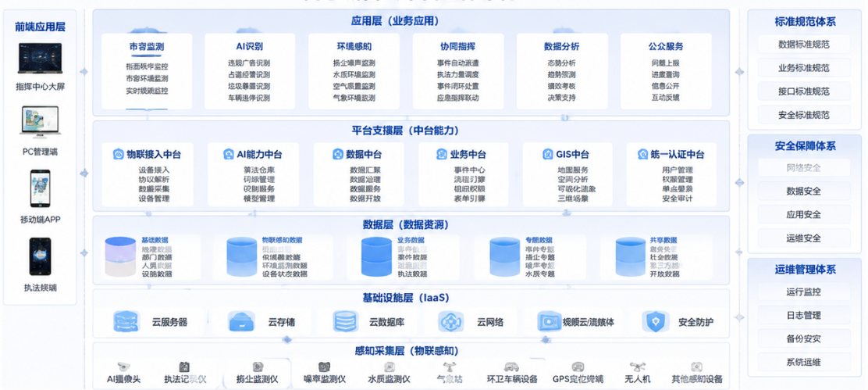
Task: Click the icon beside GIS中台
Action: click(547, 154)
